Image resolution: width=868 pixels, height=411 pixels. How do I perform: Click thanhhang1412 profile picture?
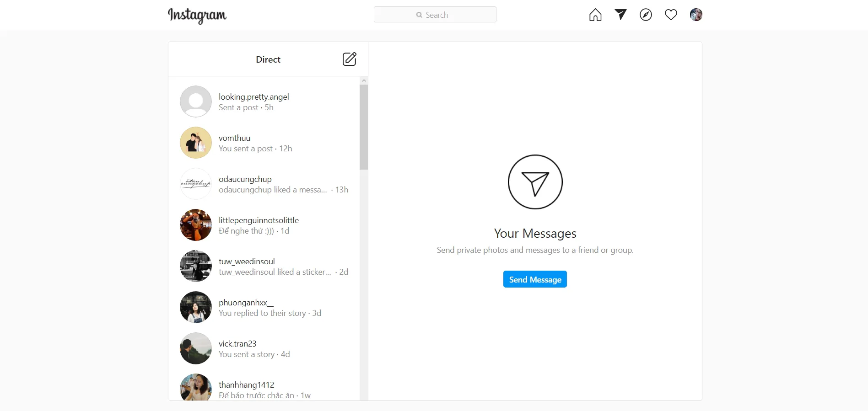point(196,387)
